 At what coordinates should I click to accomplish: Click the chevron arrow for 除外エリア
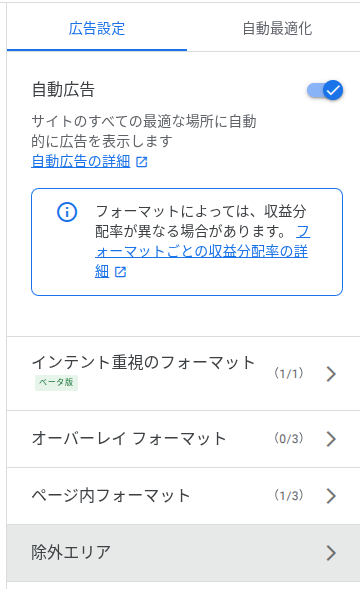click(x=331, y=553)
